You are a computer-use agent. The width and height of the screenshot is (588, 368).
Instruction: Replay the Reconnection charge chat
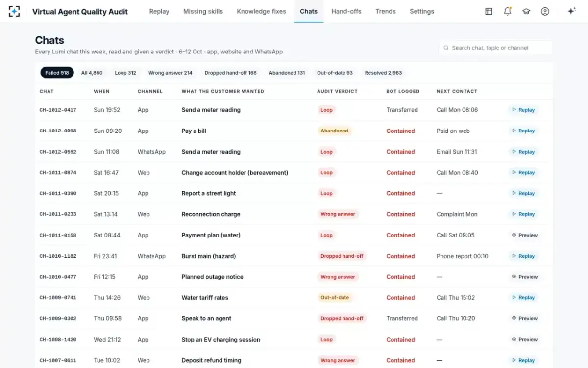(x=523, y=214)
